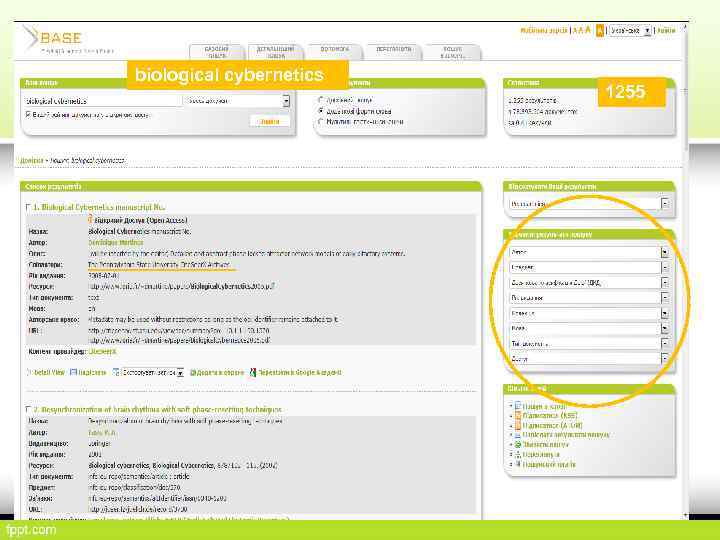This screenshot has width=720, height=540.
Task: Click the email icon below result 1
Action: (x=73, y=372)
